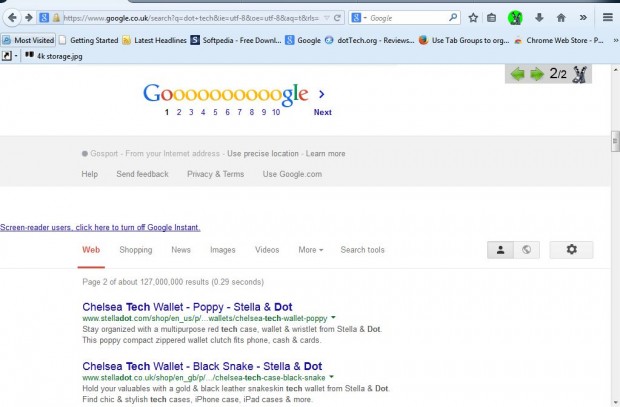The height and width of the screenshot is (407, 620).
Task: Click the Next results link
Action: (x=323, y=112)
